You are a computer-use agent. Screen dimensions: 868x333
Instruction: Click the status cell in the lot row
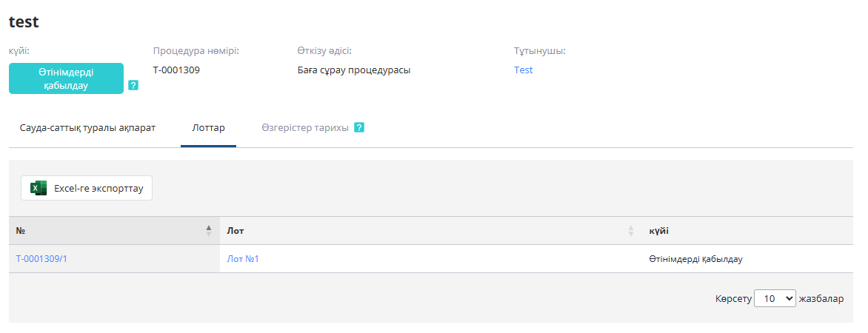[695, 259]
